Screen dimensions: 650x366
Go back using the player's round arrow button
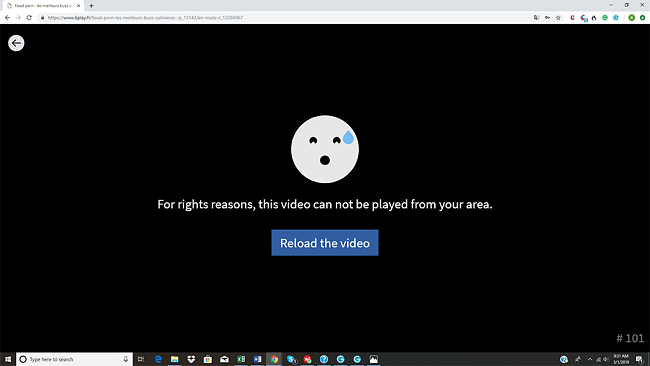[x=16, y=43]
